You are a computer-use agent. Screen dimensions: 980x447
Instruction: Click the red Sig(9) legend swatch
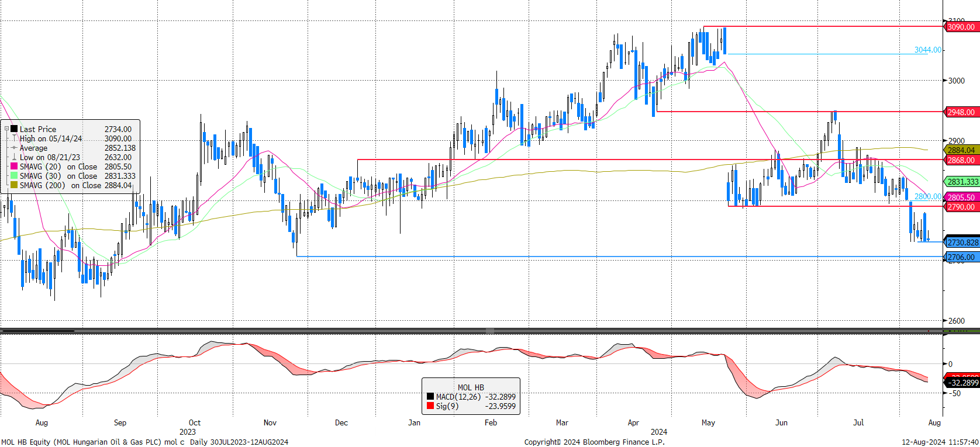[x=430, y=406]
